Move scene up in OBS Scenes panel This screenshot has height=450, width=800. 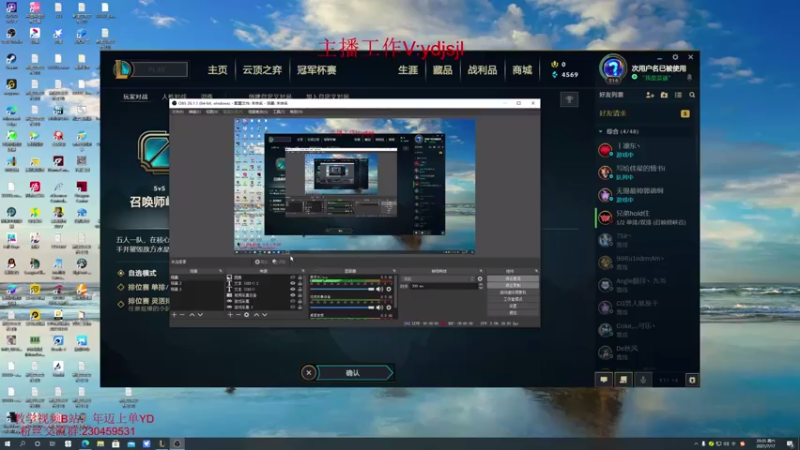pos(192,315)
